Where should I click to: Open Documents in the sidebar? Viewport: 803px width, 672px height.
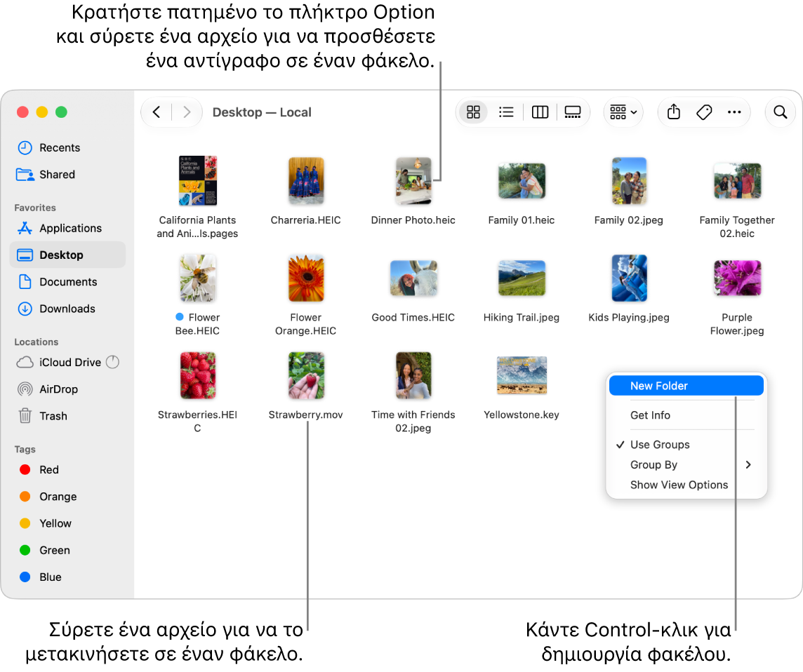67,282
